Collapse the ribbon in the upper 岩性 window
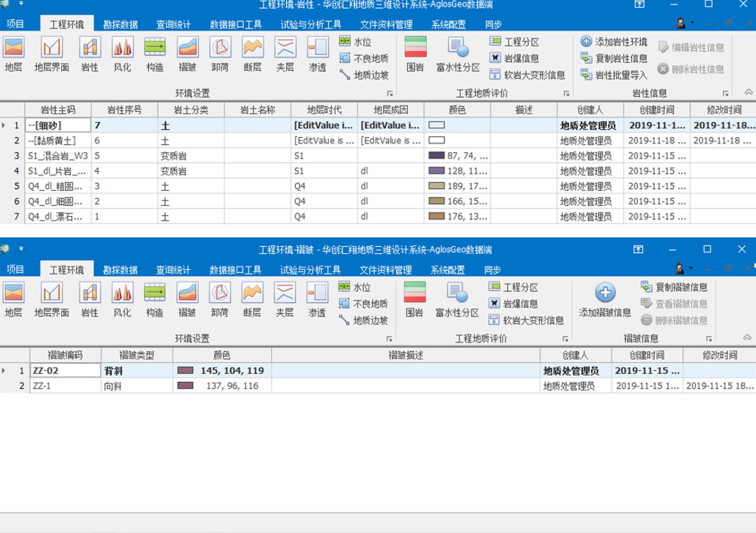Screen dimensions: 756x533 tap(748, 92)
